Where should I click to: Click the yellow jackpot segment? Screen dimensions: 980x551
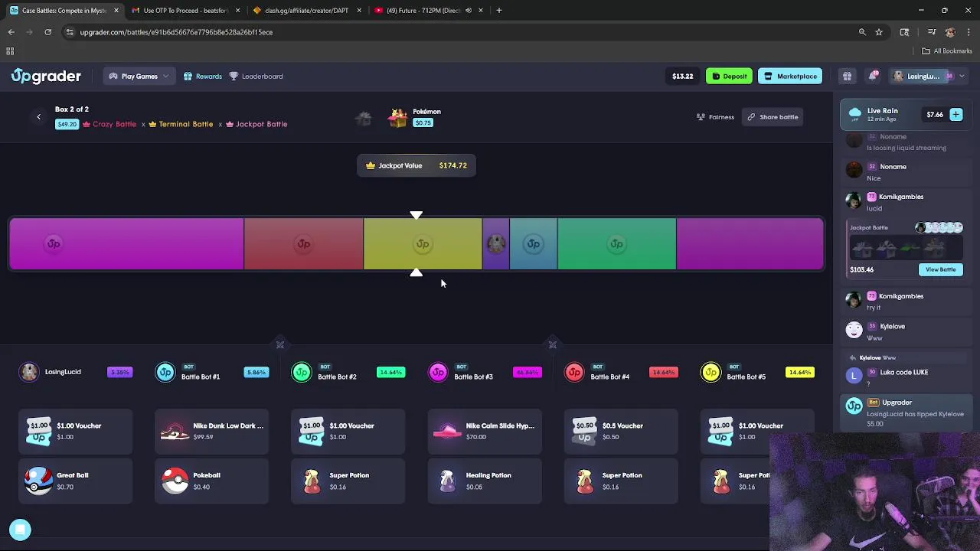[x=423, y=244]
